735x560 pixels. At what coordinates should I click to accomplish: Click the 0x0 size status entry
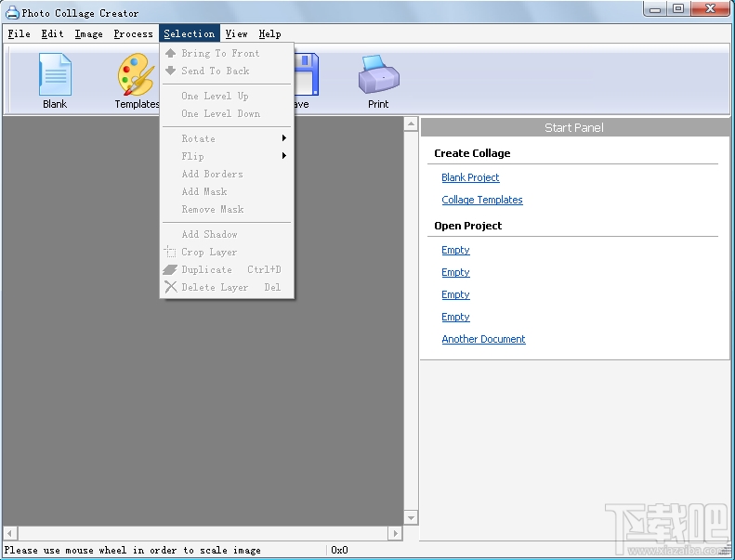(339, 550)
